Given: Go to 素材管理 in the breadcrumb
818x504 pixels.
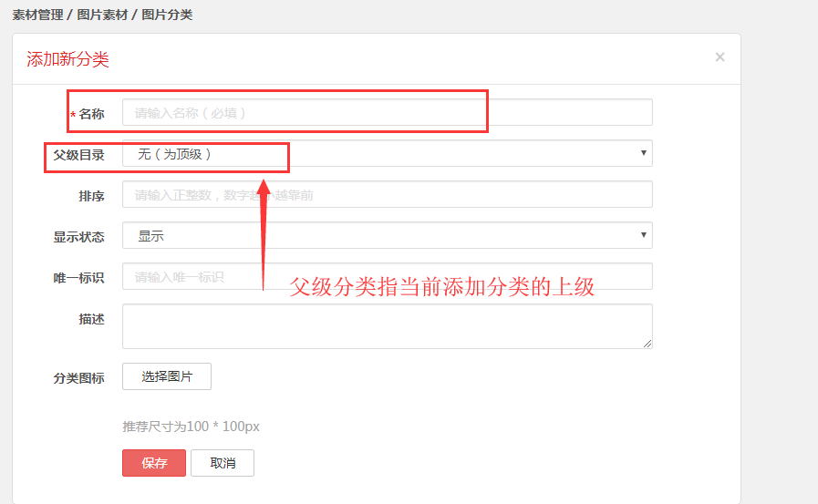Looking at the screenshot, I should click(x=37, y=15).
